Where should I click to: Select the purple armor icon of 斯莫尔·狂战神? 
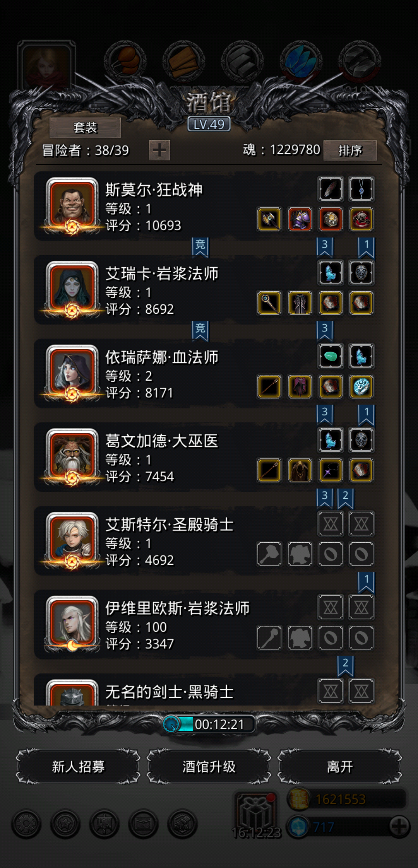click(x=300, y=219)
